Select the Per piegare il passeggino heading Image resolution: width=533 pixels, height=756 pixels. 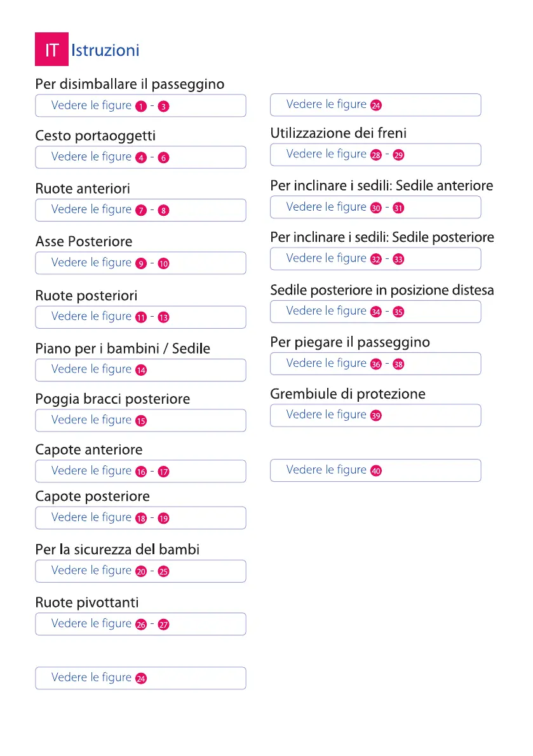click(350, 343)
